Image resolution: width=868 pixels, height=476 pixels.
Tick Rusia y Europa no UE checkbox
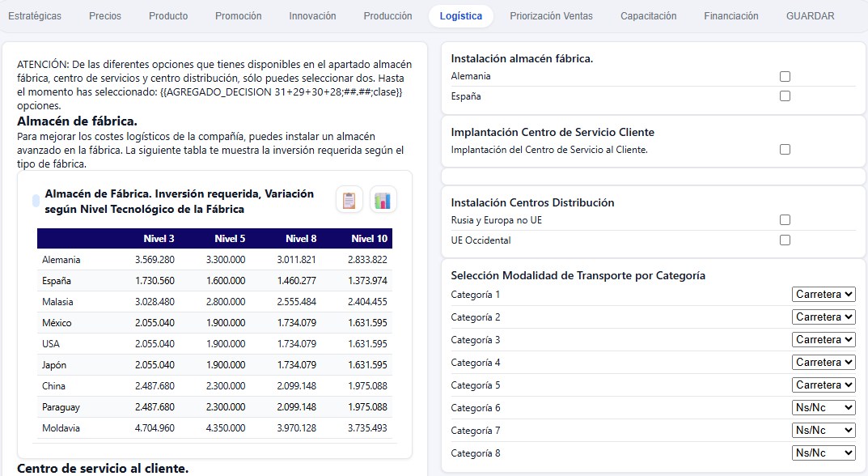[x=785, y=220]
